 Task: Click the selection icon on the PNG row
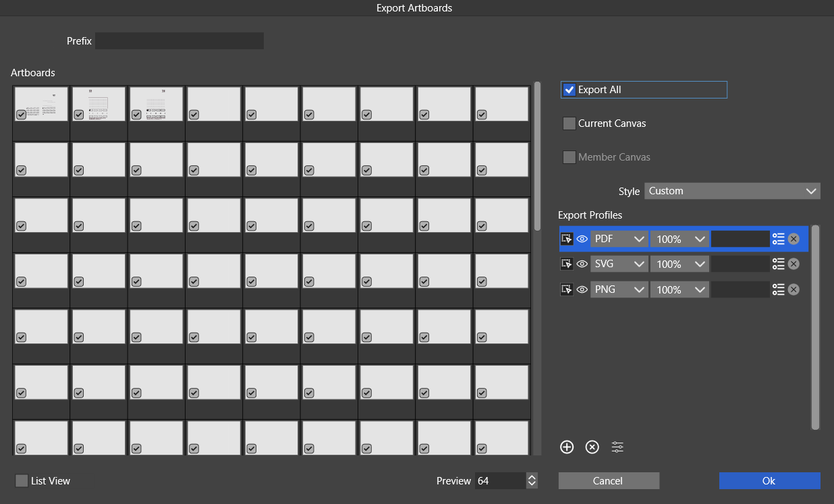point(567,289)
